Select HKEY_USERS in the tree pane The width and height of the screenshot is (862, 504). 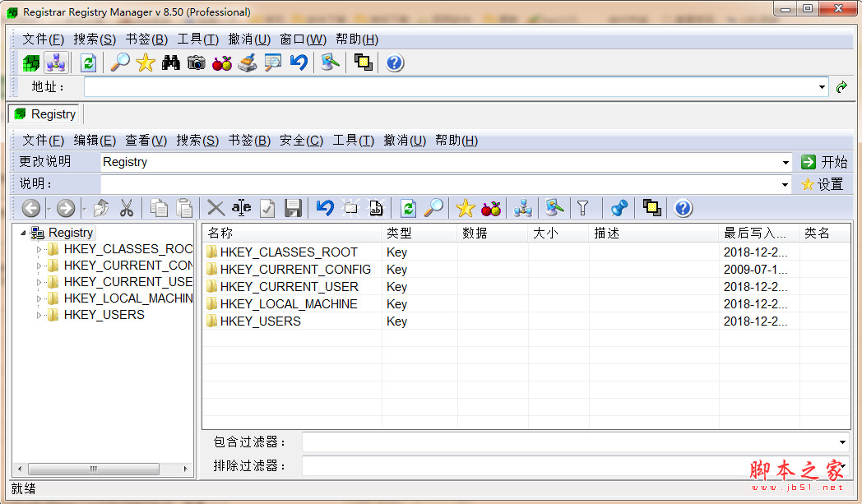click(104, 315)
